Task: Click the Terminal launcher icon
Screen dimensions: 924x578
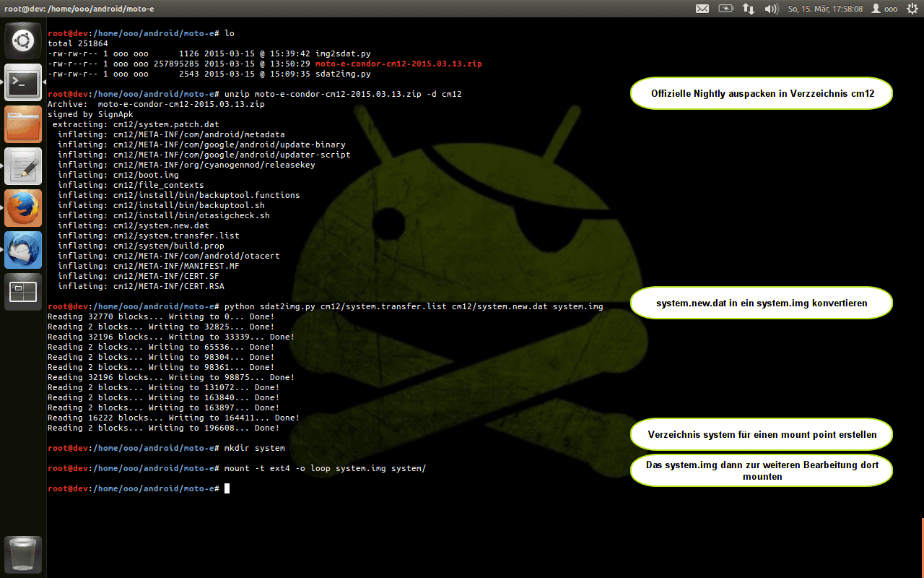Action: (23, 82)
